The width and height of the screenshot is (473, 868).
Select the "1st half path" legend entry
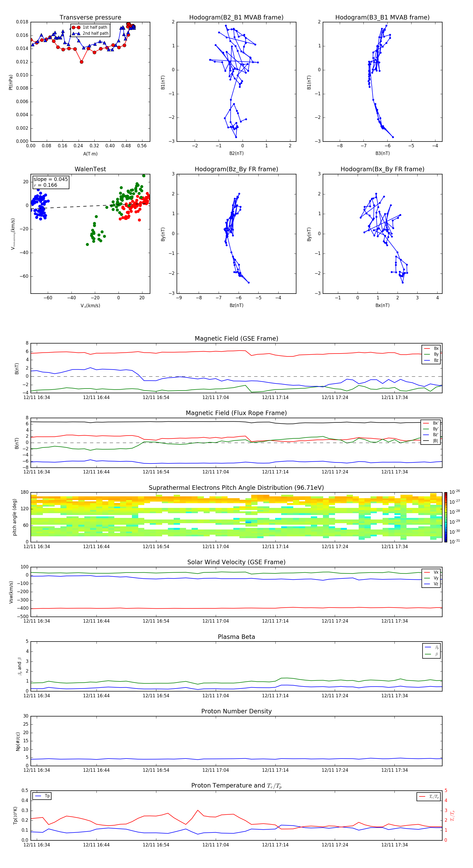tap(90, 27)
